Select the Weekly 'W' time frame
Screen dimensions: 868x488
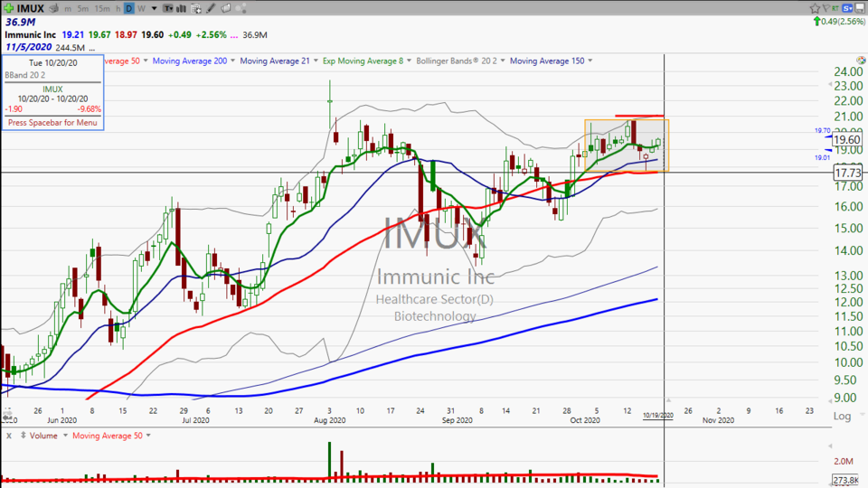141,9
